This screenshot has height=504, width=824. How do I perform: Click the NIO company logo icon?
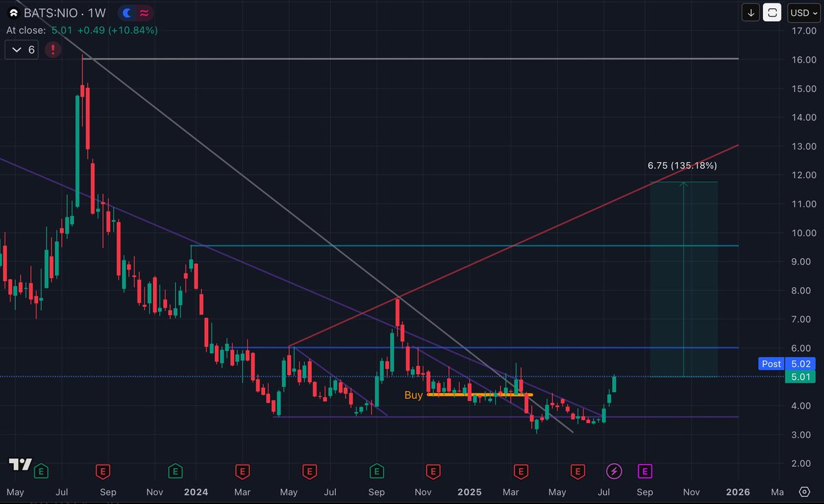pyautogui.click(x=13, y=13)
